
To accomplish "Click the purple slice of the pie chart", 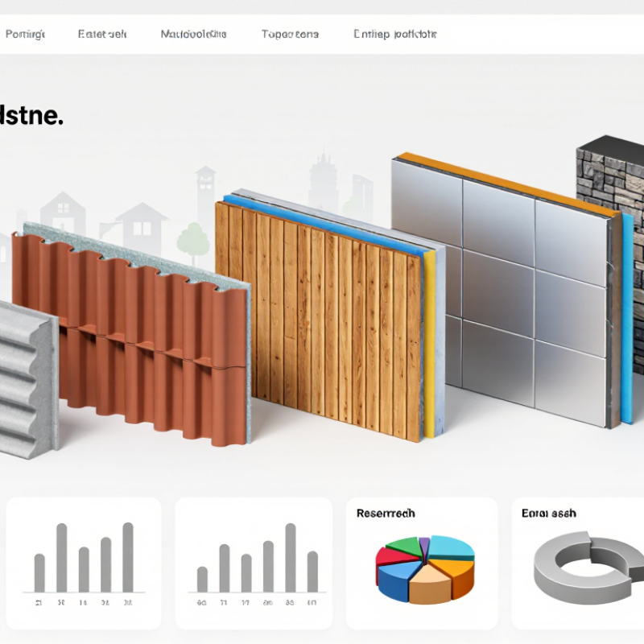I will tap(424, 545).
